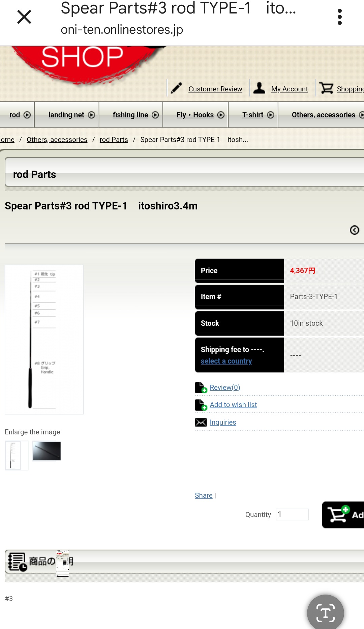Image resolution: width=364 pixels, height=629 pixels.
Task: Expand the landing net category arrow
Action: (x=91, y=115)
